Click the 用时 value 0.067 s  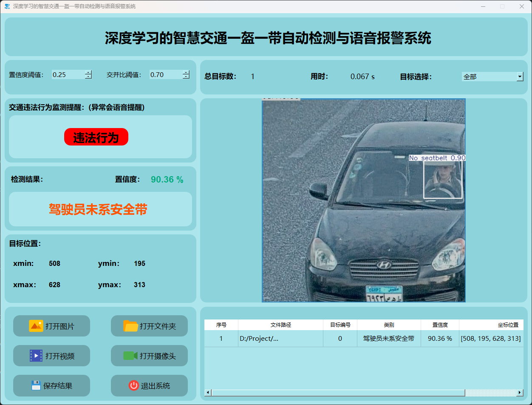[x=362, y=77]
